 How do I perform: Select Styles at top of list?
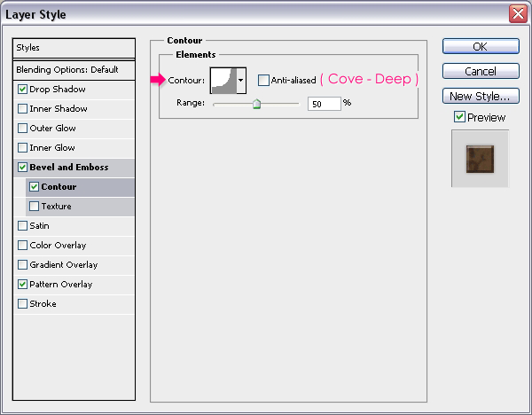(x=74, y=48)
